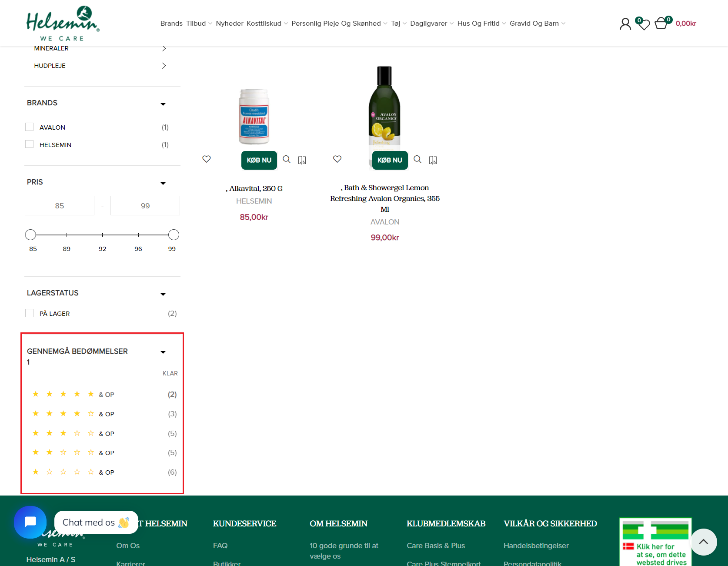Image resolution: width=728 pixels, height=566 pixels.
Task: Compare Avalon Showergel using compare icon
Action: [x=433, y=160]
